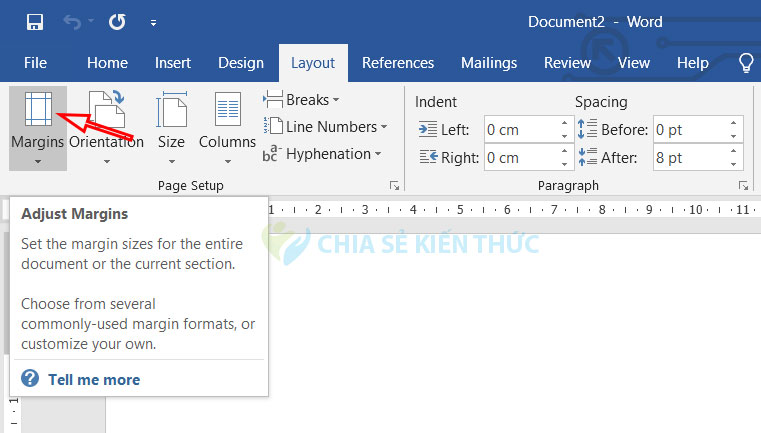Open the Margins button
The image size is (761, 433).
37,127
